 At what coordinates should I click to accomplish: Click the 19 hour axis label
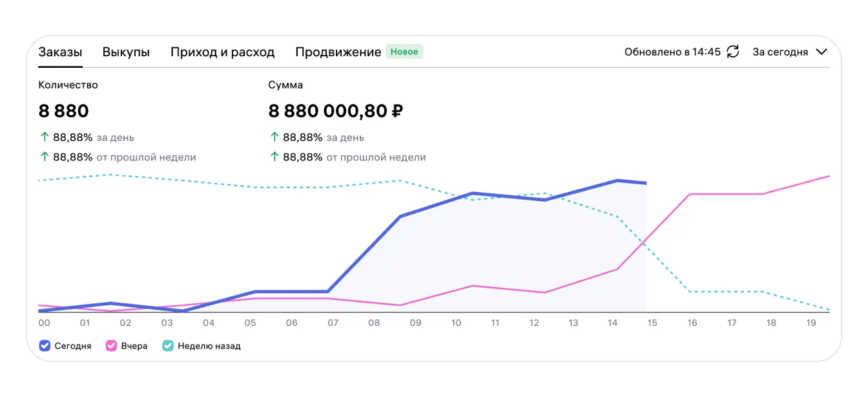point(812,323)
